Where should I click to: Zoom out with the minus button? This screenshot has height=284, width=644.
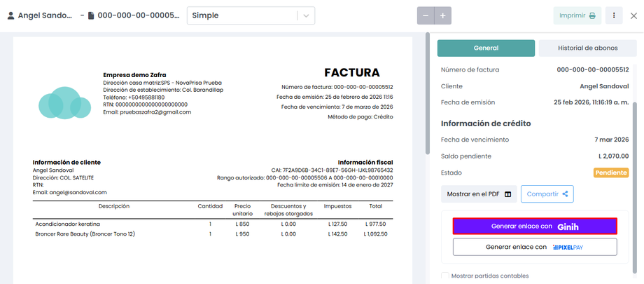(x=426, y=15)
